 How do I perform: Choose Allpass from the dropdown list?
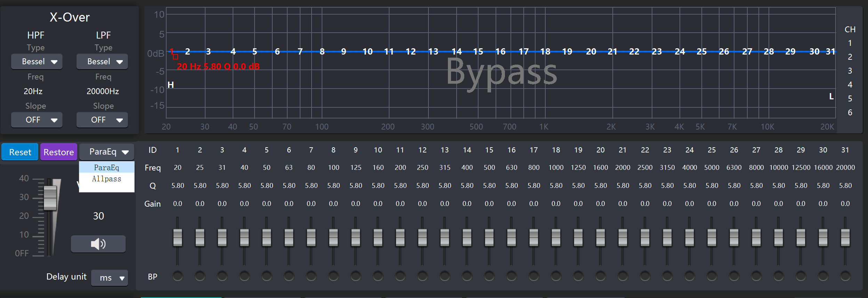(x=106, y=179)
